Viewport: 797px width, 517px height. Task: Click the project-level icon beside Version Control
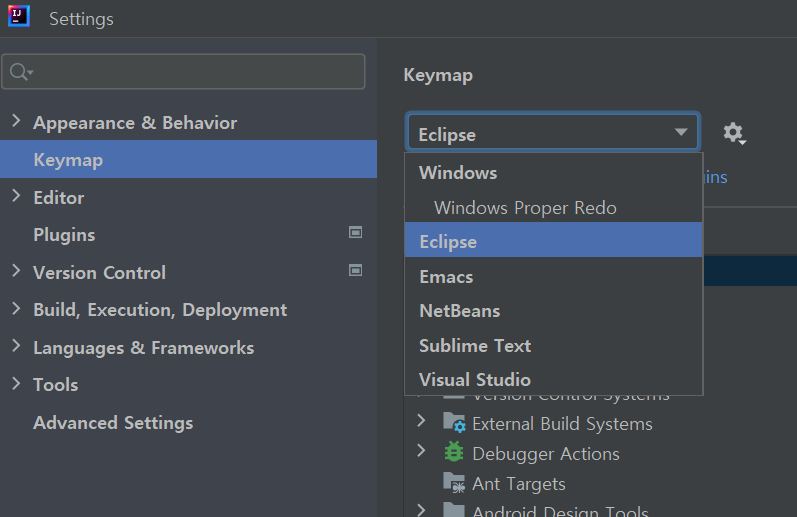pos(355,270)
